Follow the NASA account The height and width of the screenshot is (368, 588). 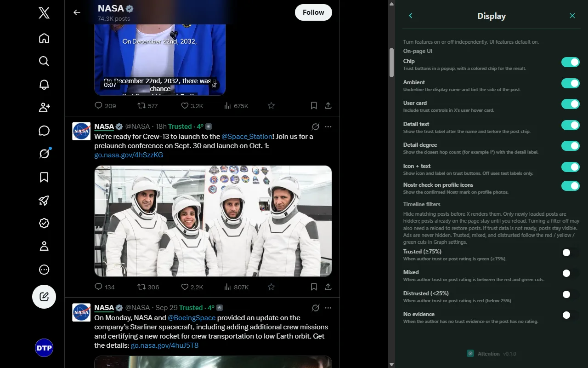[x=313, y=12]
